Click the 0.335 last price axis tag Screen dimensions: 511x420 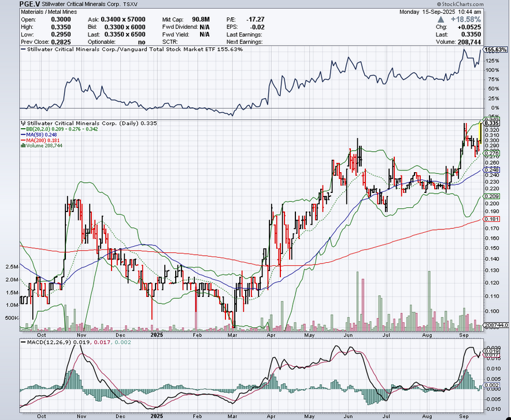pyautogui.click(x=493, y=123)
